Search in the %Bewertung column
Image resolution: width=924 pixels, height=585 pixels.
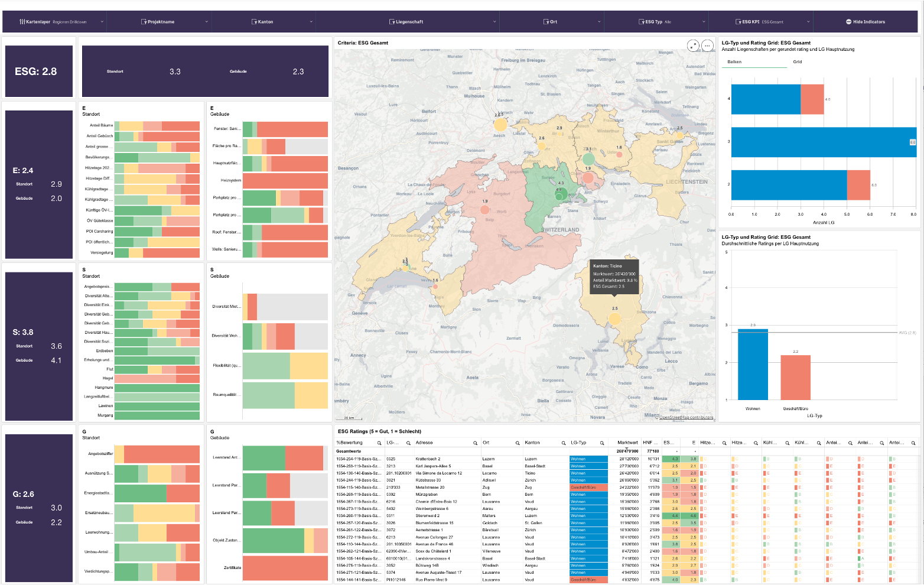(x=379, y=443)
